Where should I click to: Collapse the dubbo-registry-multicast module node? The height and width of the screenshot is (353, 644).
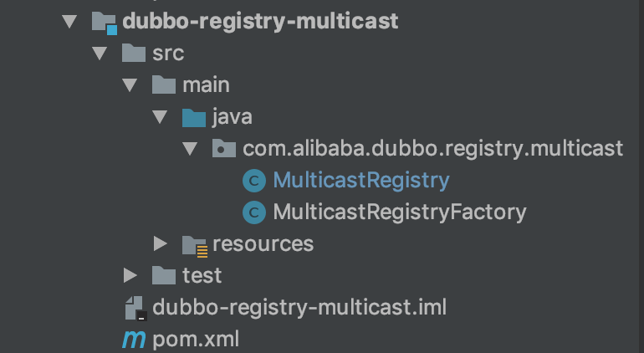[69, 22]
